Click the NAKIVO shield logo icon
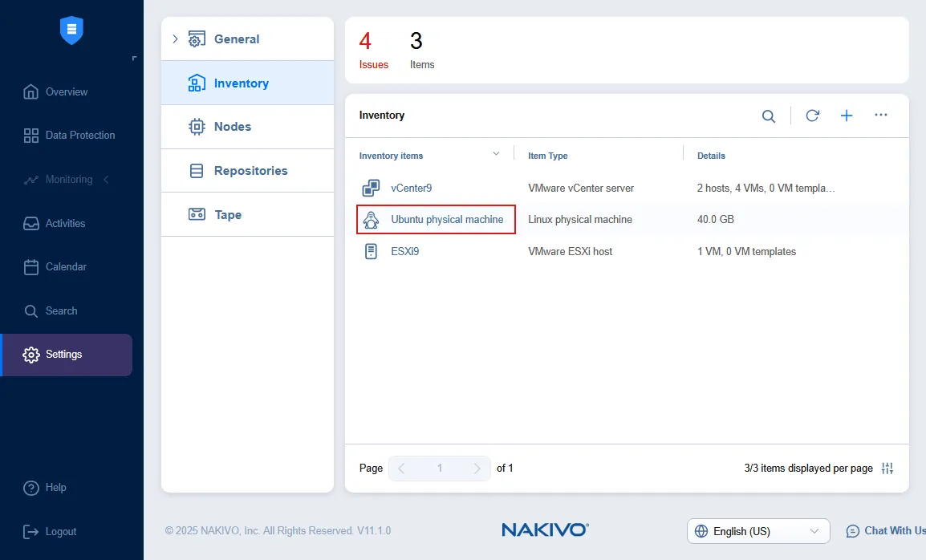 point(71,30)
